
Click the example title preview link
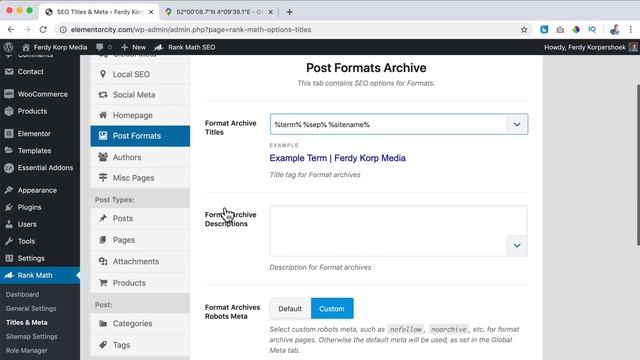pyautogui.click(x=338, y=158)
